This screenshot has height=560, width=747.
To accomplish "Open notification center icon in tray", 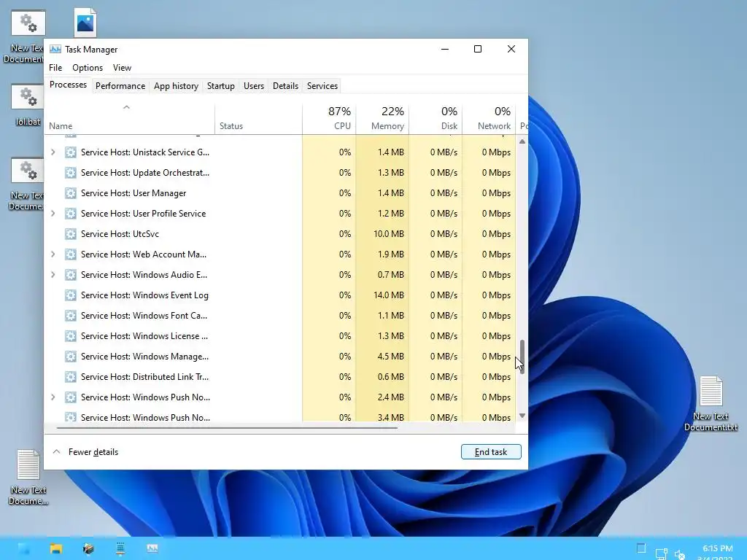I will click(641, 548).
